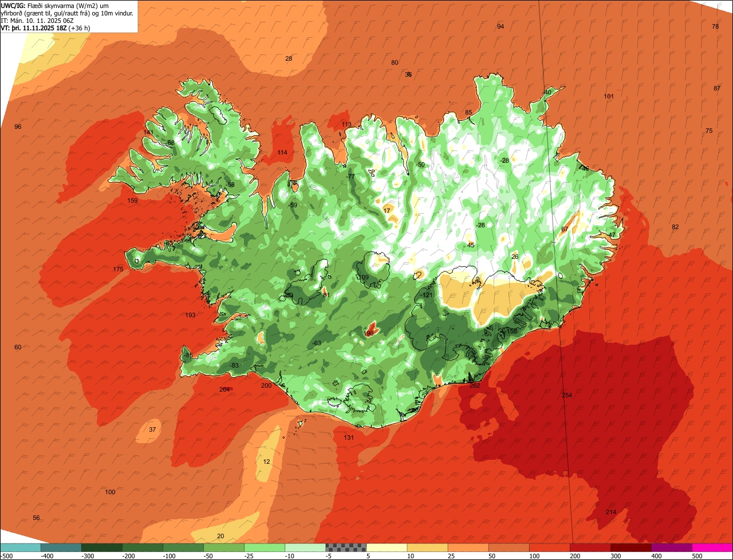Click the value -83 on the Reykjanes peninsula
This screenshot has height=560, width=733.
click(x=234, y=365)
